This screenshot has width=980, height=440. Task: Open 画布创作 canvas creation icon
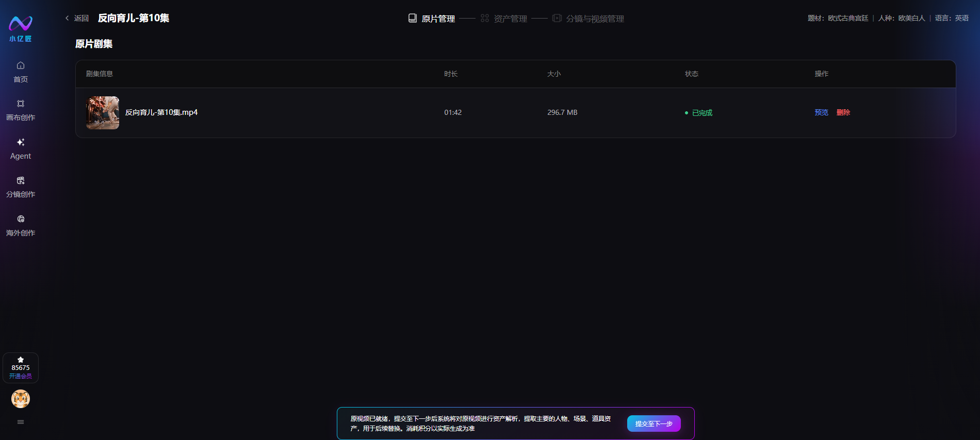tap(21, 104)
